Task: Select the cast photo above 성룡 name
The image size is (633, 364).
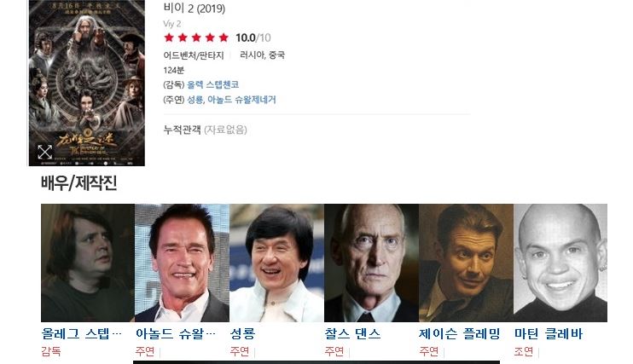Action: 276,263
